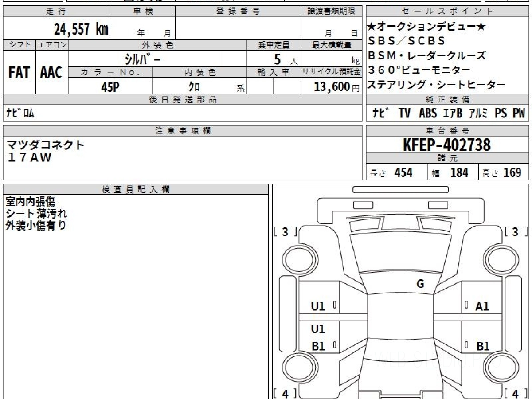Select the width value 184
This screenshot has width=532, height=399.
click(x=459, y=172)
